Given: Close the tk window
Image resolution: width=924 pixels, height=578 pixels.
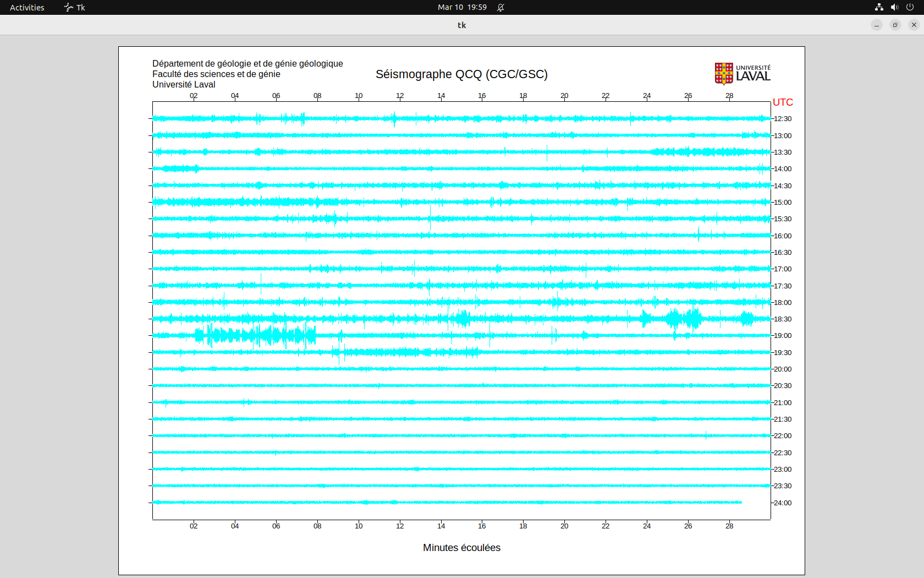Looking at the screenshot, I should coord(914,25).
